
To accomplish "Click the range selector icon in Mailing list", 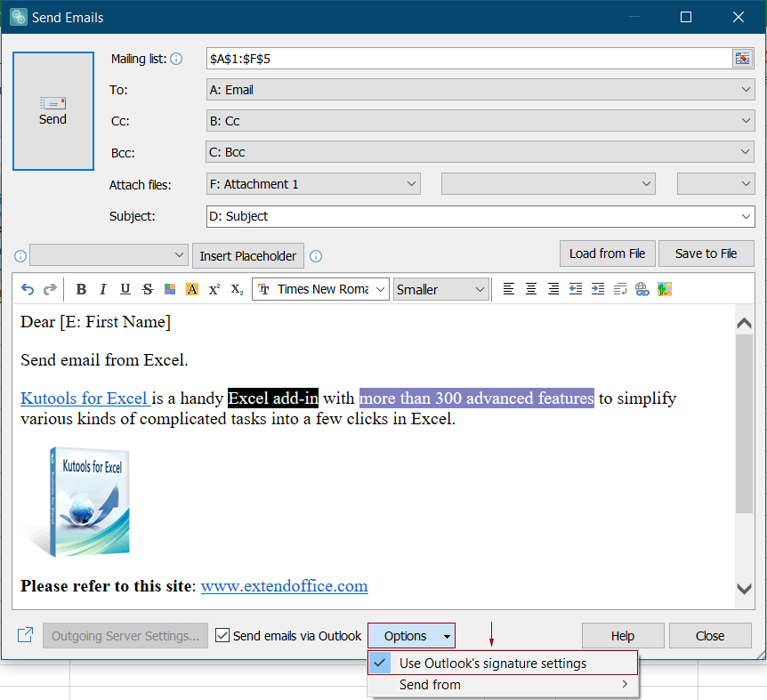I will tap(743, 59).
